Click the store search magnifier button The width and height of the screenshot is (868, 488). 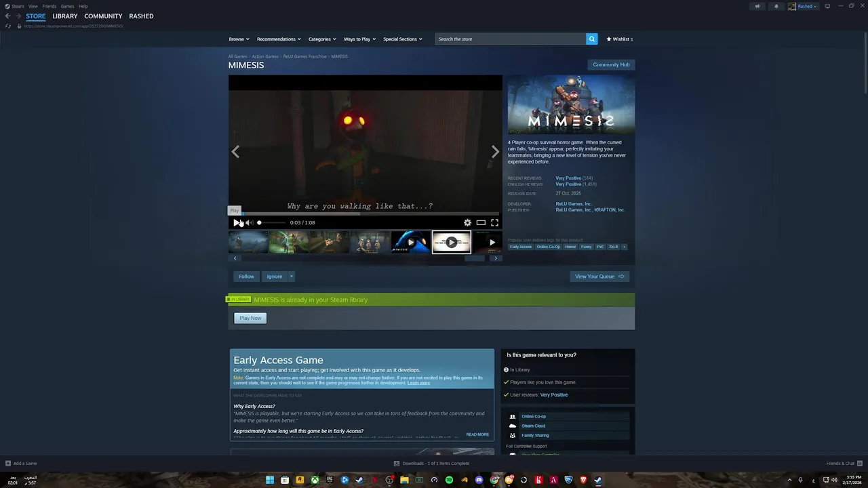coord(592,39)
